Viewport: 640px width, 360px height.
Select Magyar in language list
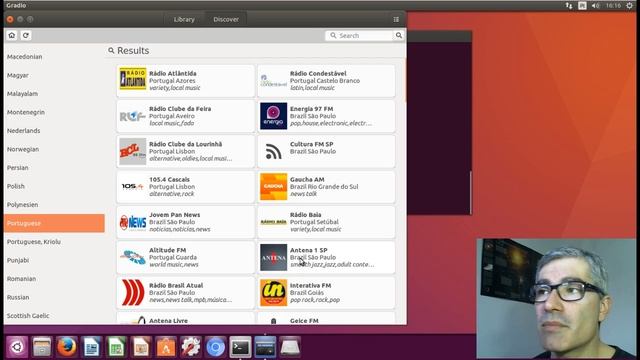54,75
